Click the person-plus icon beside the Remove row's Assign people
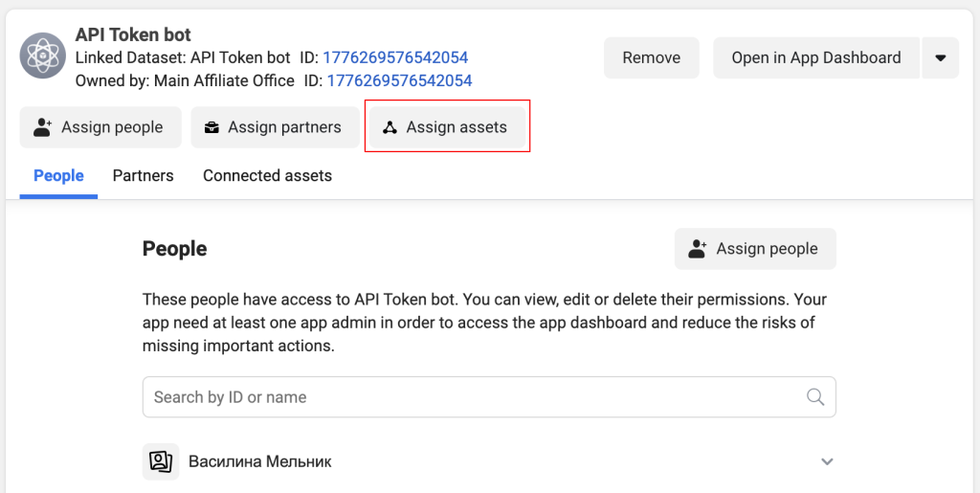980x493 pixels. [x=42, y=127]
